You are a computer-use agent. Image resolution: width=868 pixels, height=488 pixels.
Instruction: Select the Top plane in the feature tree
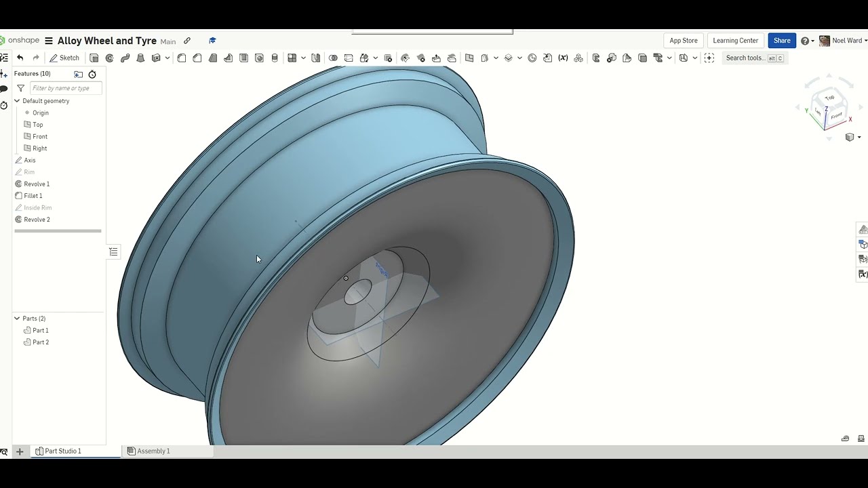pyautogui.click(x=38, y=125)
